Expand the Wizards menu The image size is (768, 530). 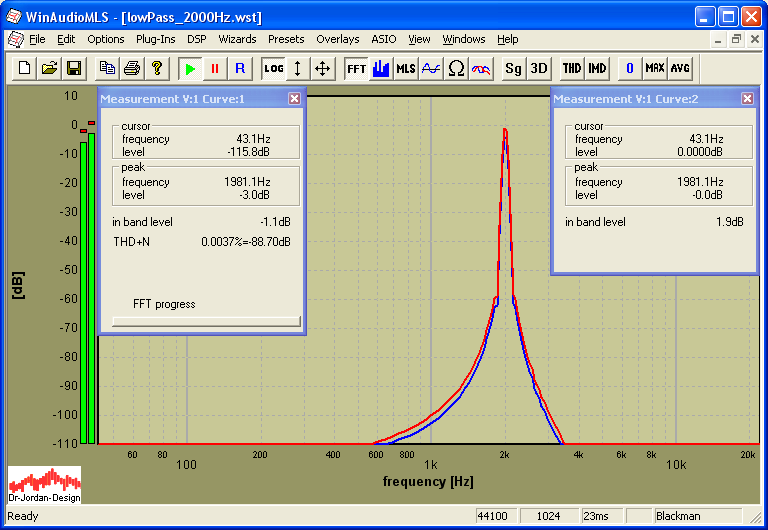(x=237, y=39)
